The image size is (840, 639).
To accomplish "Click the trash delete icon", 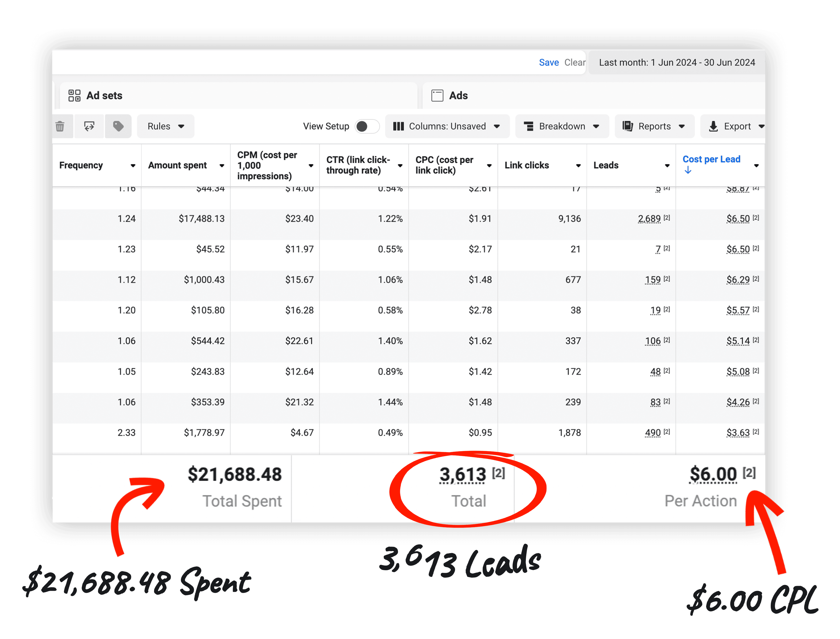I will [x=60, y=126].
